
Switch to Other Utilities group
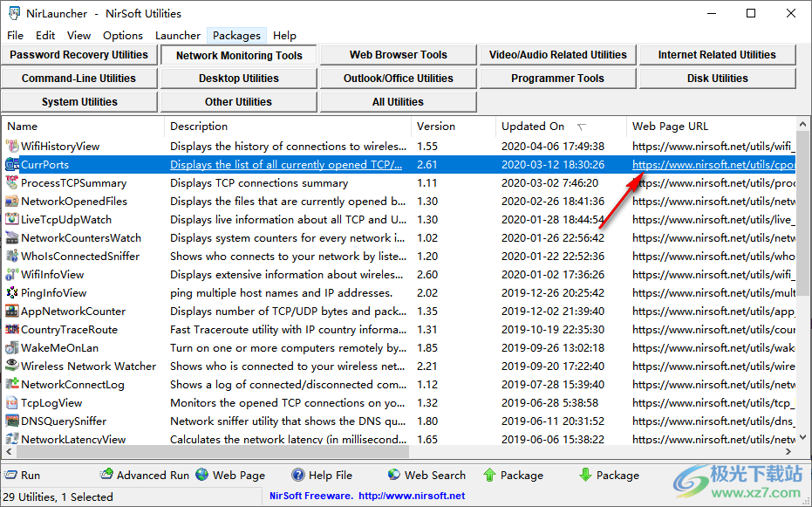pyautogui.click(x=239, y=102)
